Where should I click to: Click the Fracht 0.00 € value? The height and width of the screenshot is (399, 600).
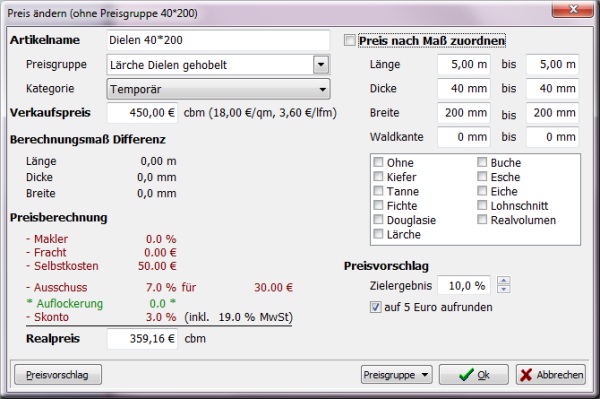[160, 252]
